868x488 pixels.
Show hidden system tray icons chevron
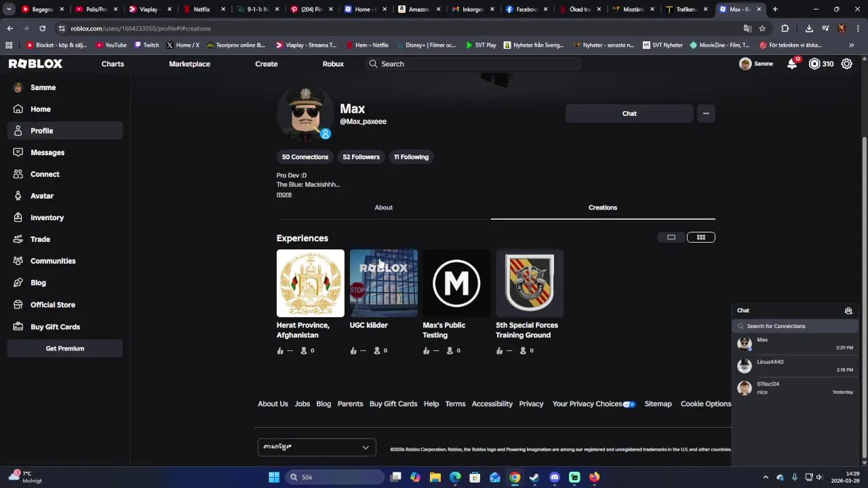pos(766,477)
